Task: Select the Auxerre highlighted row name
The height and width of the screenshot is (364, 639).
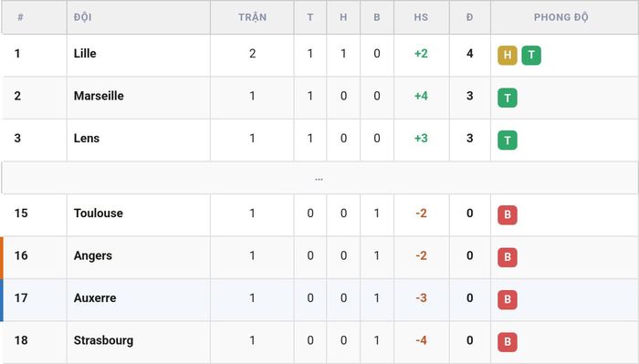Action: (x=95, y=297)
